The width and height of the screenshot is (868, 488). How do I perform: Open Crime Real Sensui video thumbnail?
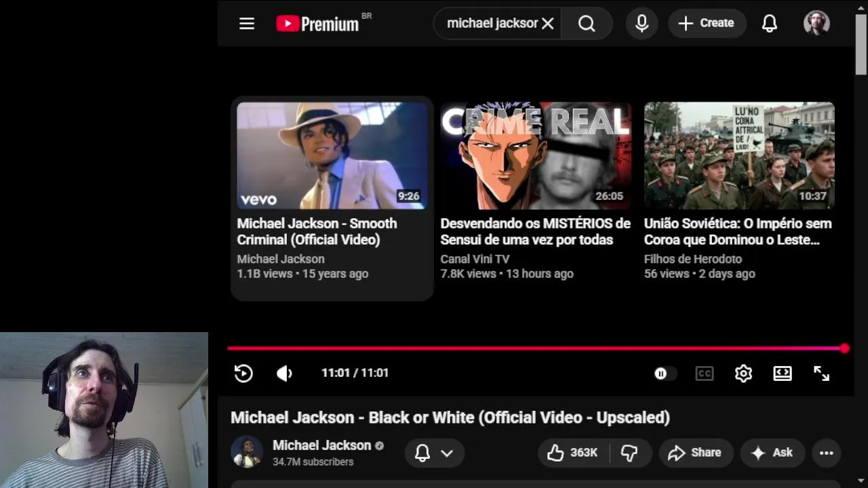tap(536, 155)
